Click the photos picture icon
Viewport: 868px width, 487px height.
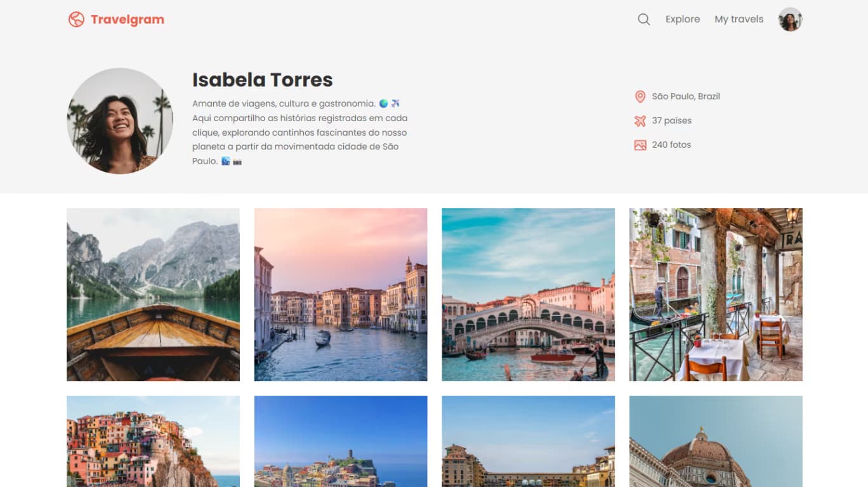tap(640, 145)
